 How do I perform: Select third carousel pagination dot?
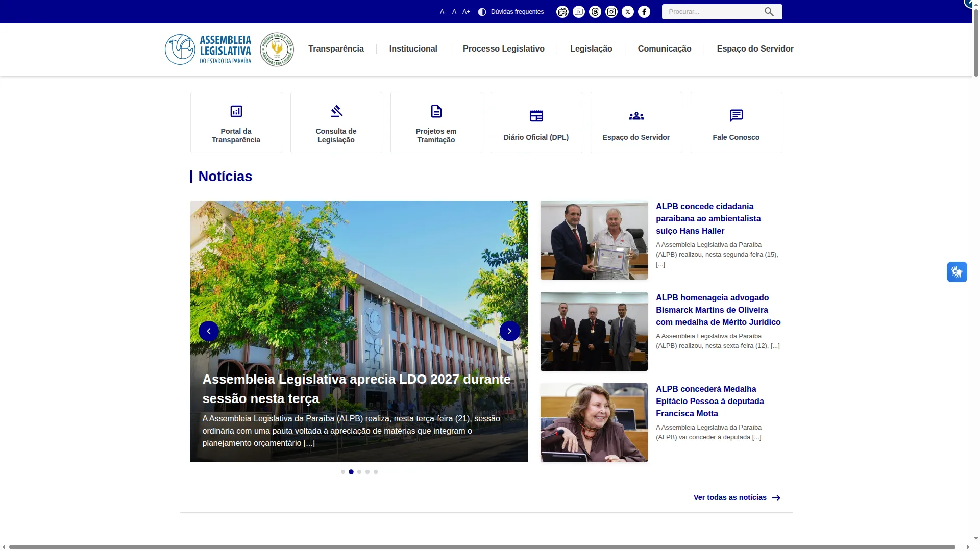coord(359,472)
